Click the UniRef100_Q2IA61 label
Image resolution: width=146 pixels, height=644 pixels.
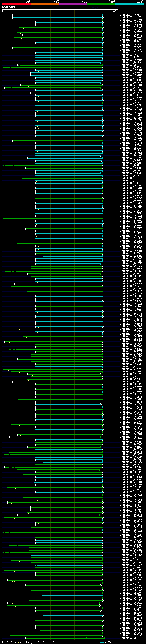(x=131, y=371)
